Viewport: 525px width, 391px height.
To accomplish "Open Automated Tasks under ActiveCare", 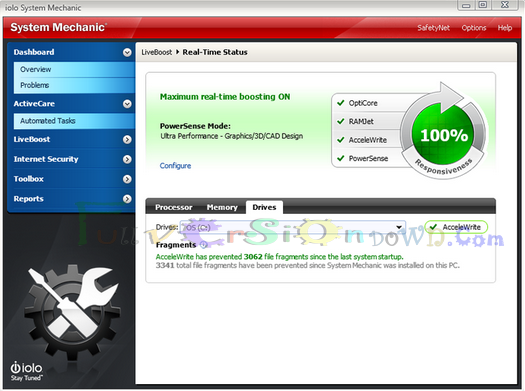I will 74,121.
